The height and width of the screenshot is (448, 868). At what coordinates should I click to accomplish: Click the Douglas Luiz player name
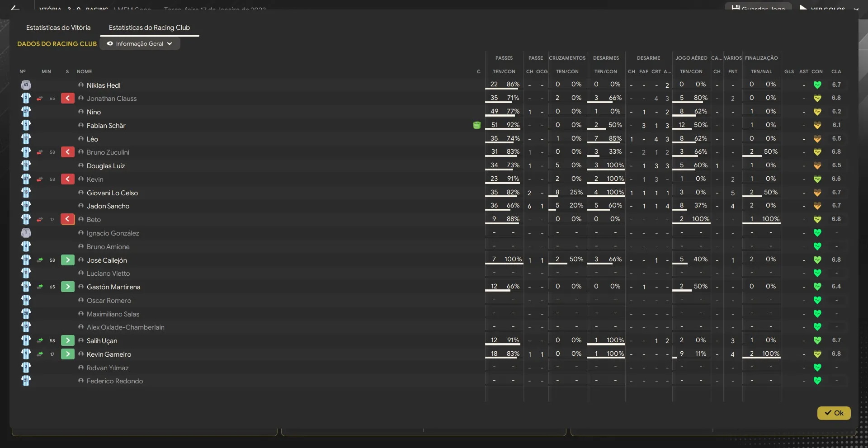pyautogui.click(x=105, y=166)
